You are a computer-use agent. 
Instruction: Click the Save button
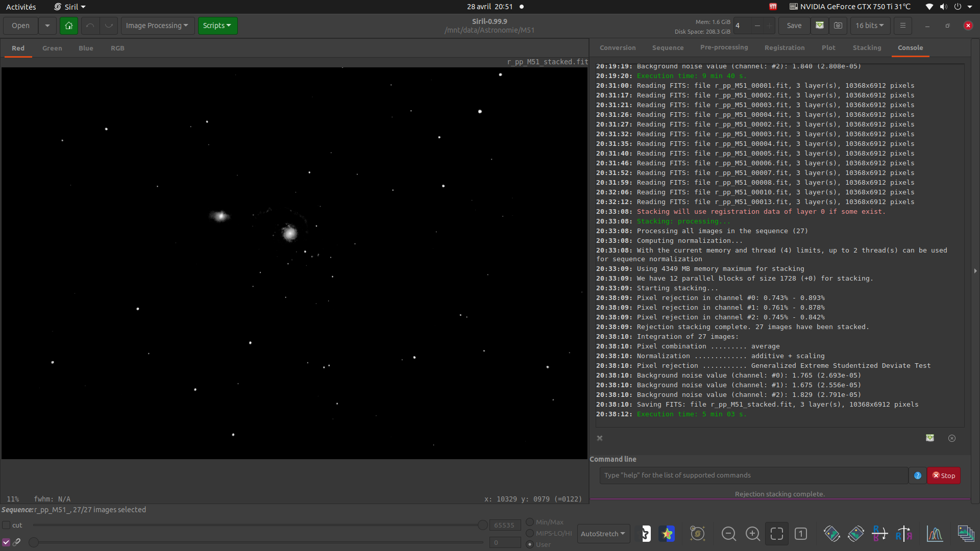point(794,26)
